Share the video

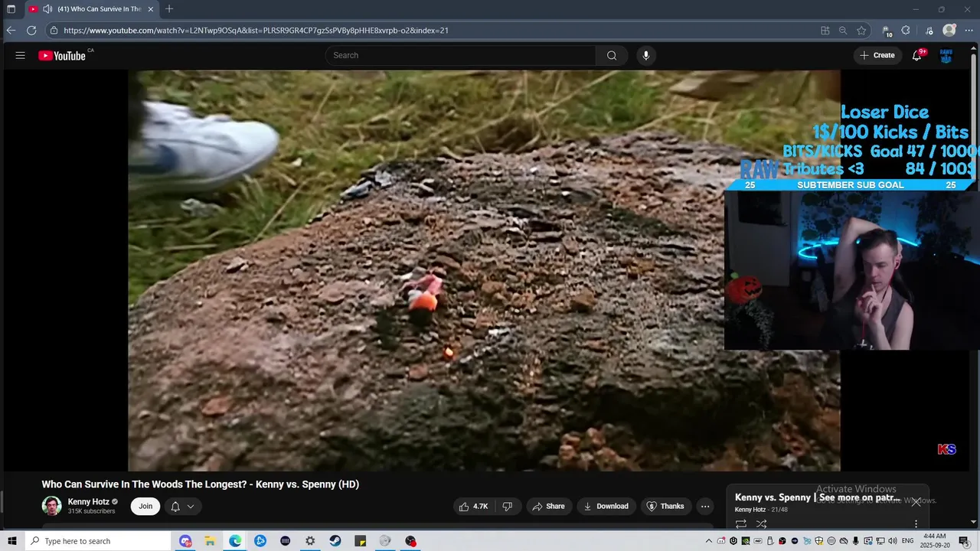click(x=548, y=506)
